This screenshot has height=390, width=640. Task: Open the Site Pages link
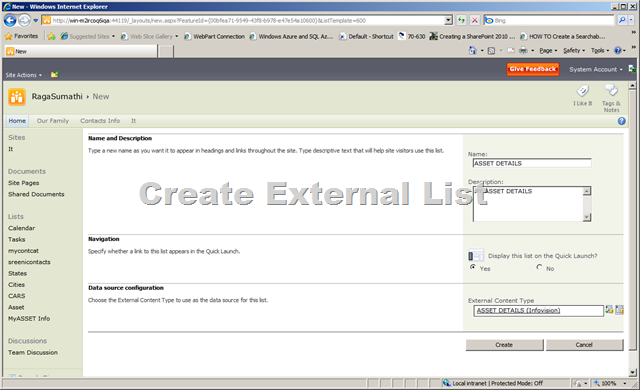pos(23,183)
